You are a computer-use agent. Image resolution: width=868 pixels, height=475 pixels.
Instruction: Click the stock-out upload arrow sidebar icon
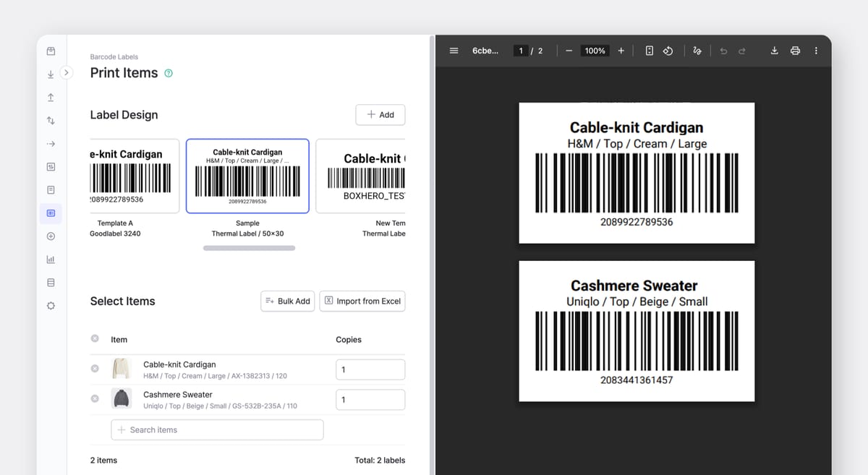(x=51, y=98)
